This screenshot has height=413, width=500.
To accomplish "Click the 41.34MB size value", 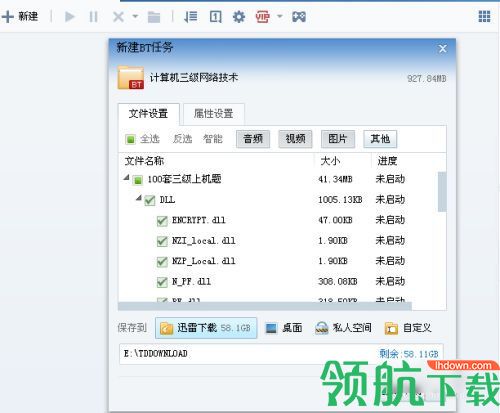I will [335, 179].
